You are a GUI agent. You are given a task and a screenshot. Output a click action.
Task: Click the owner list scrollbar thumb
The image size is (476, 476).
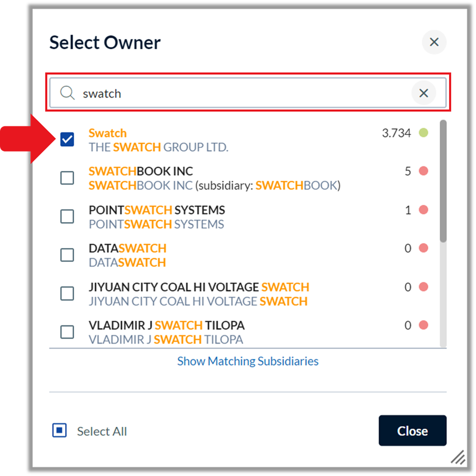(443, 181)
